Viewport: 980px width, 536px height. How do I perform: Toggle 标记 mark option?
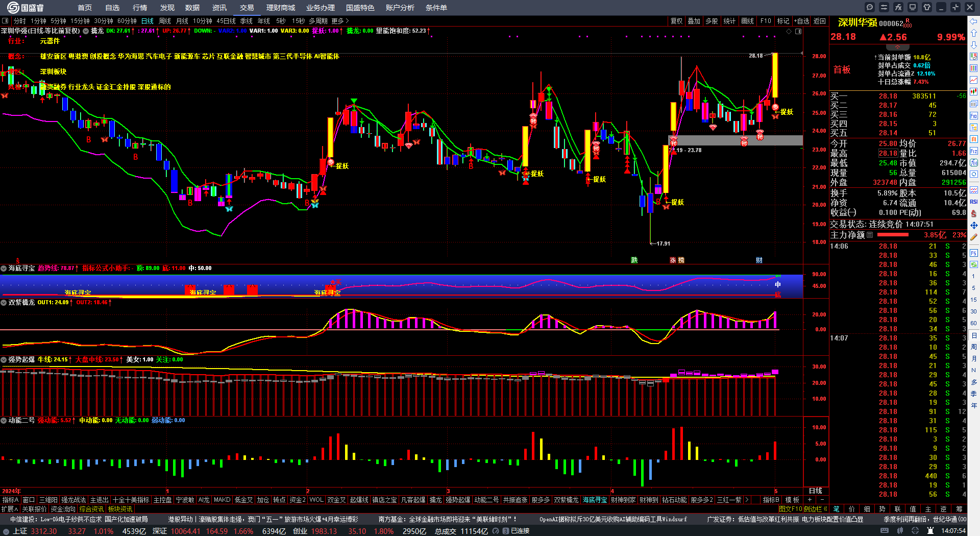[x=783, y=21]
